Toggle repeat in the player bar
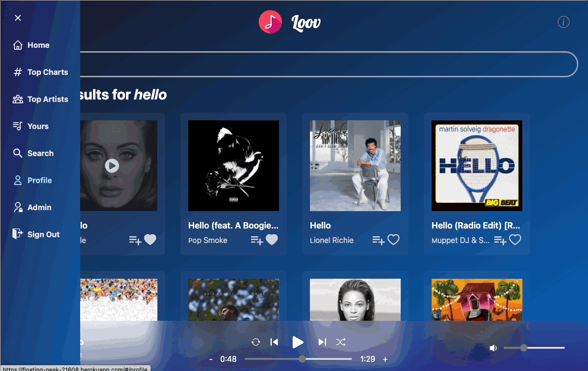 (x=256, y=342)
